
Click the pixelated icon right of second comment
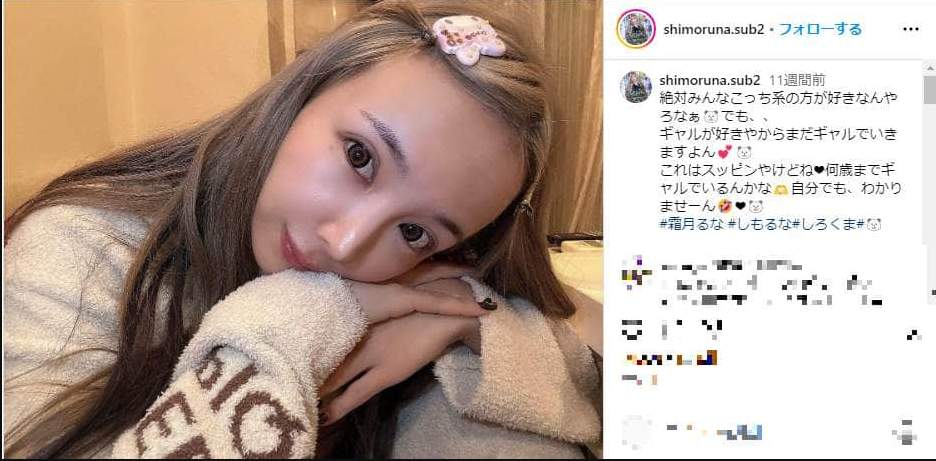pyautogui.click(x=913, y=336)
